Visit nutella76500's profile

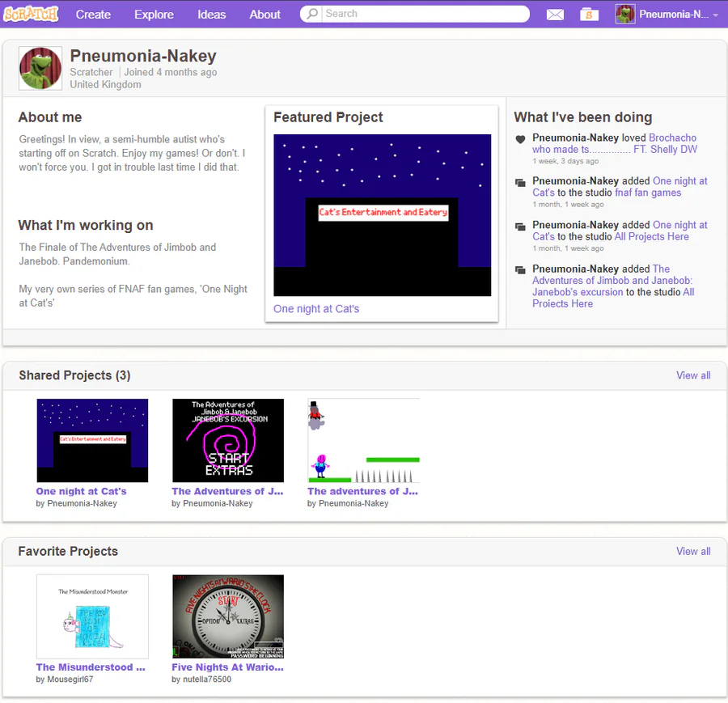click(x=207, y=680)
